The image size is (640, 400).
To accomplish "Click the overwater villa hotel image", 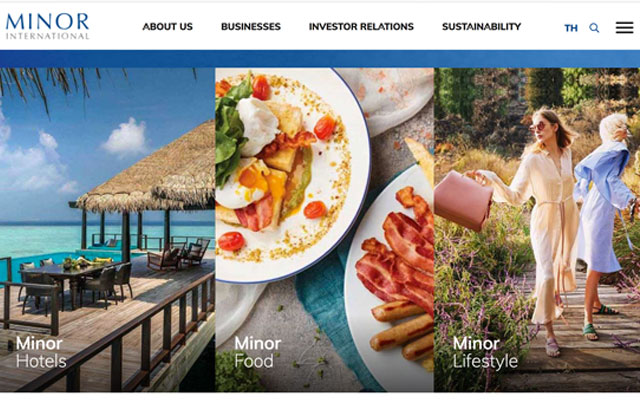I will (107, 229).
